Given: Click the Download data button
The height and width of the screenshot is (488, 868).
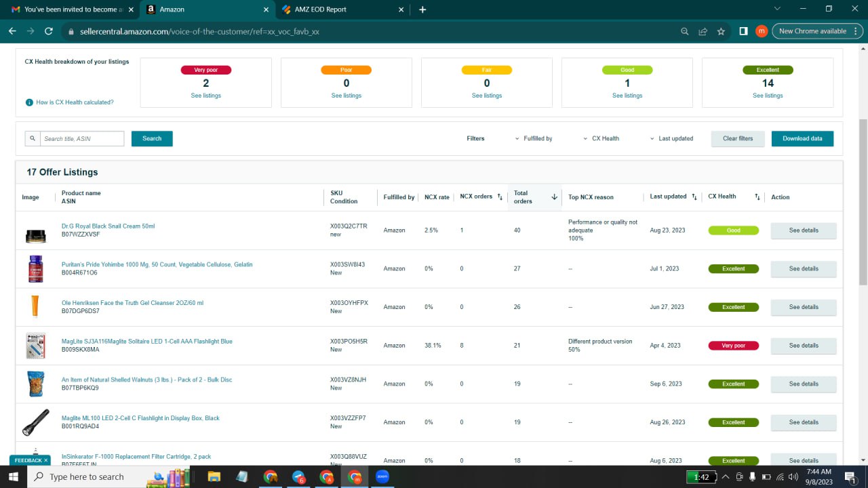Looking at the screenshot, I should point(802,138).
